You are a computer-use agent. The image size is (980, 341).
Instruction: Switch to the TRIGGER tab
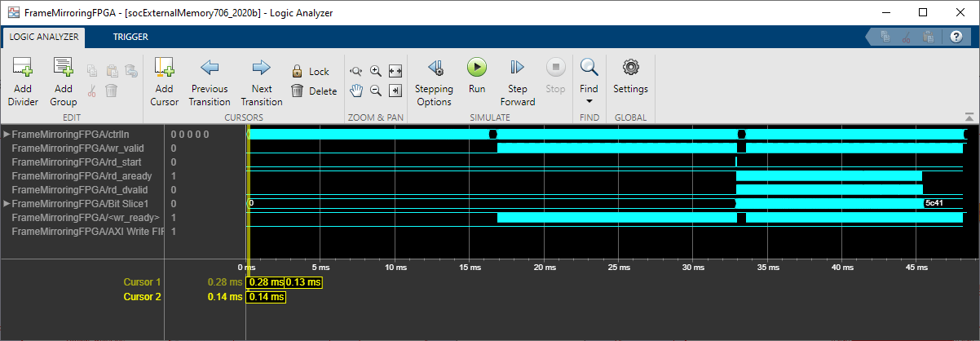tap(130, 37)
